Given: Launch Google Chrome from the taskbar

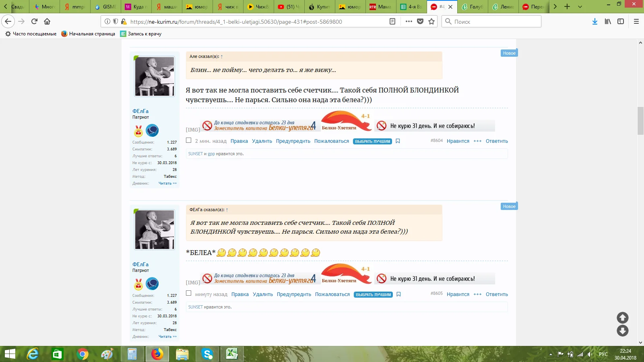Looking at the screenshot, I should [83, 354].
